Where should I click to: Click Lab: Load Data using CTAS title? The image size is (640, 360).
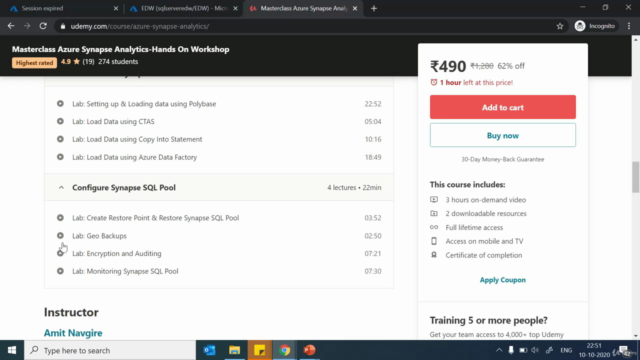point(113,121)
